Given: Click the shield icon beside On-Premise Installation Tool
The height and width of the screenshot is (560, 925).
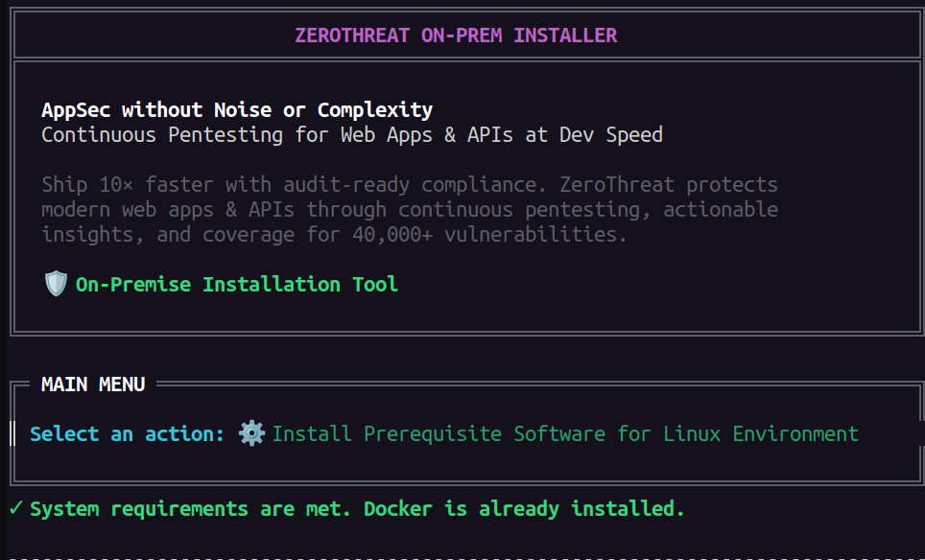Looking at the screenshot, I should click(56, 284).
